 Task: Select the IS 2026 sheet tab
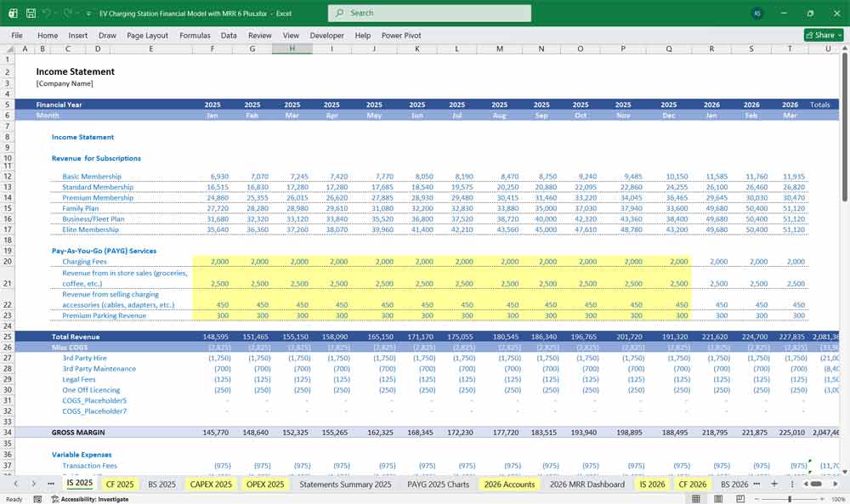coord(652,483)
